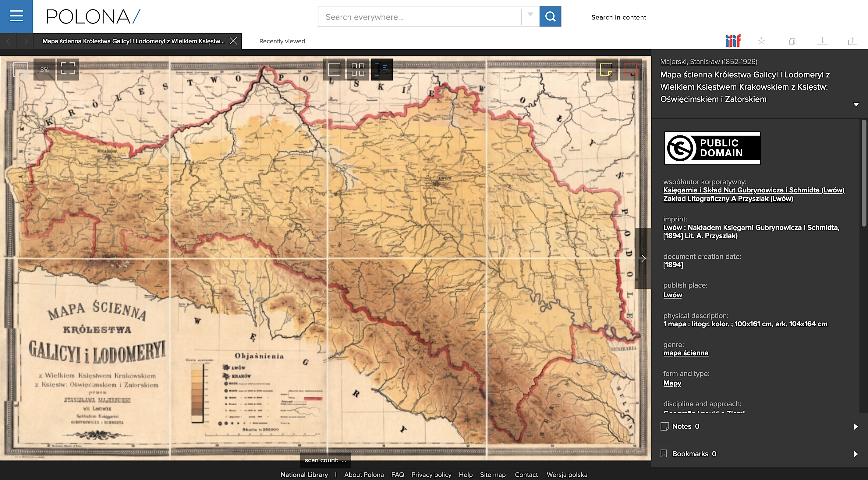Switch to Wersja polska

coord(567,475)
